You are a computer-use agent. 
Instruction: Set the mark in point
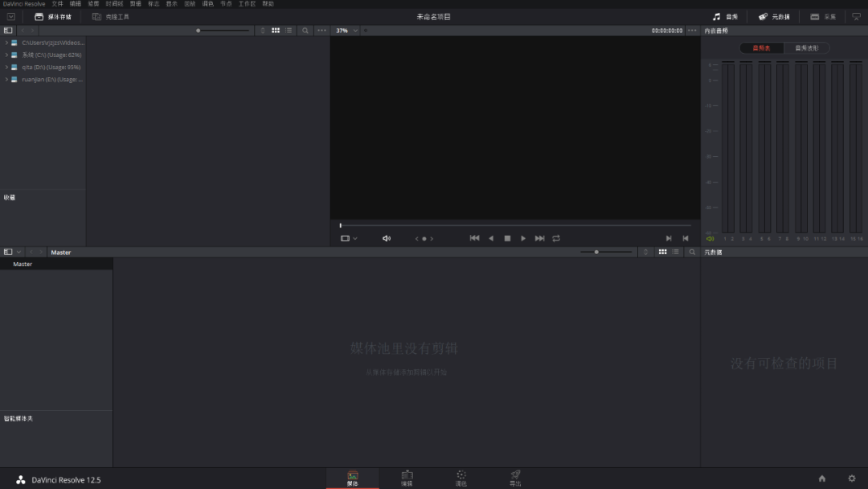pos(669,238)
